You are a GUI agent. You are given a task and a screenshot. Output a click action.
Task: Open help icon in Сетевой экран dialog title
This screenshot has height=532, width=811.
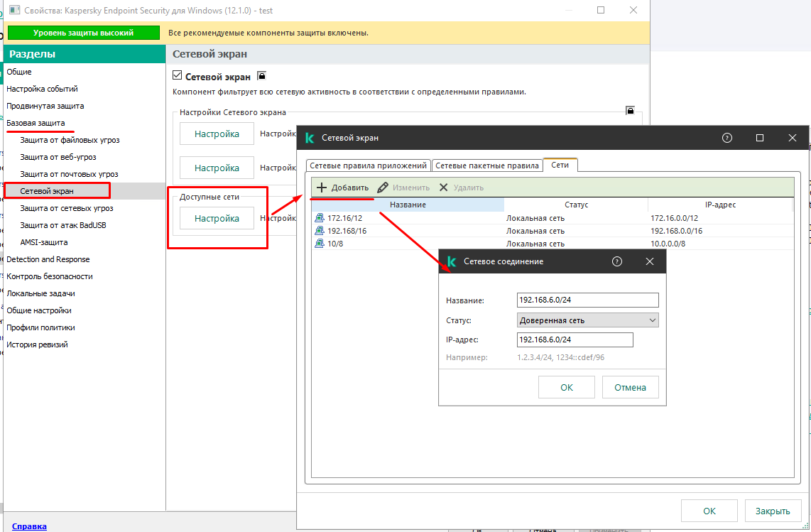726,138
